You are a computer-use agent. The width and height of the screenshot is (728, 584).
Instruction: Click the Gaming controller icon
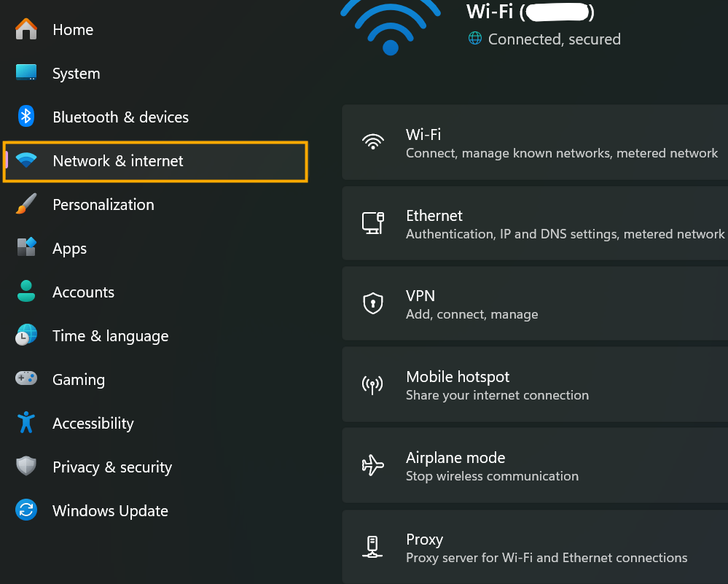[x=26, y=378]
